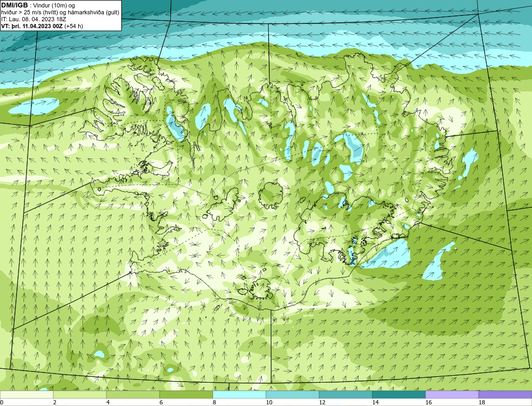Click the 'IT: Lau. 08. 04. 2023 18Z' line
This screenshot has height=406, width=532.
coord(33,19)
